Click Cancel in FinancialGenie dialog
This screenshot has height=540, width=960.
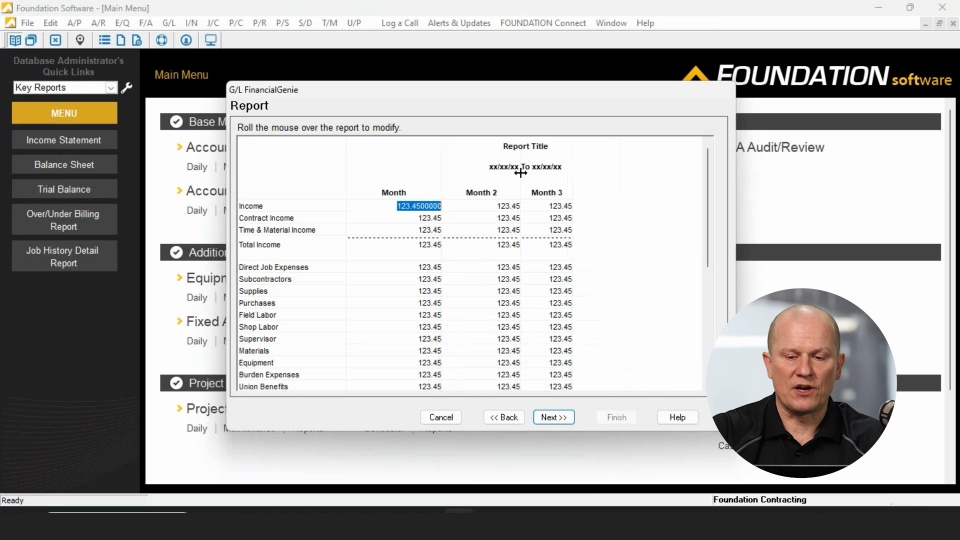[x=441, y=417]
